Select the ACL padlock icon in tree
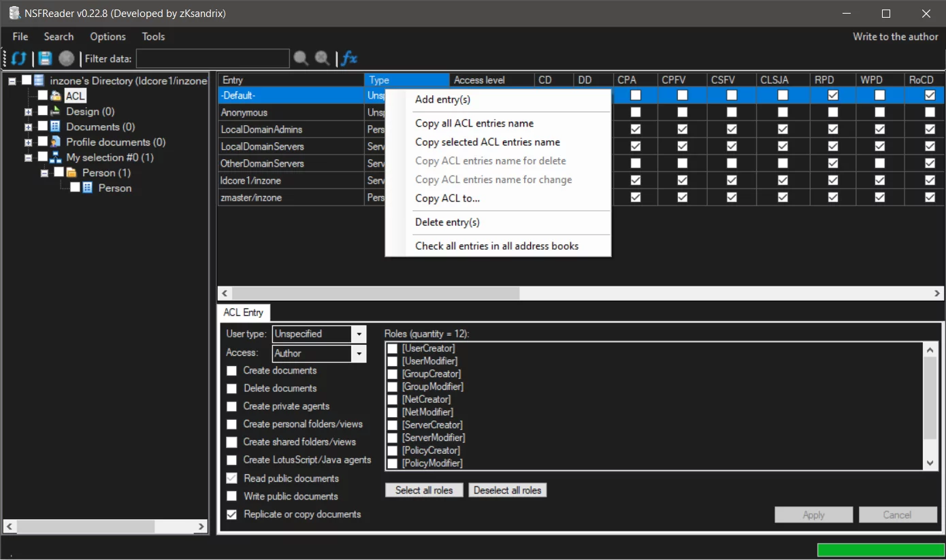This screenshot has width=946, height=560. pyautogui.click(x=56, y=96)
